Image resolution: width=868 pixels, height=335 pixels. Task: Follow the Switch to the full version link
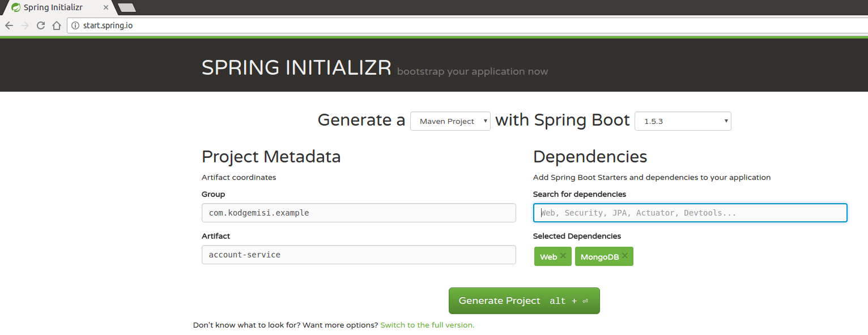427,325
